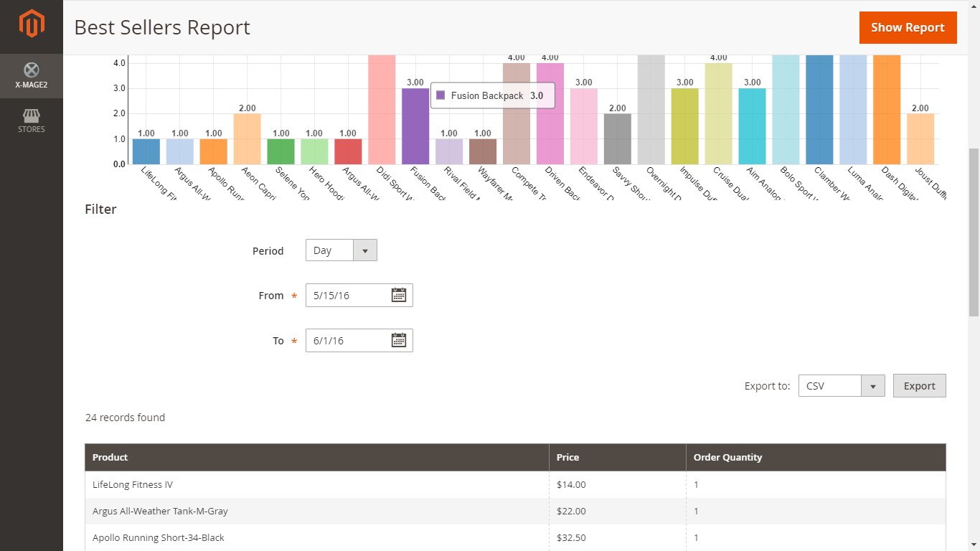Image resolution: width=980 pixels, height=551 pixels.
Task: Click the 2.00 label above the Savvy Shoulder bar
Action: (x=618, y=108)
